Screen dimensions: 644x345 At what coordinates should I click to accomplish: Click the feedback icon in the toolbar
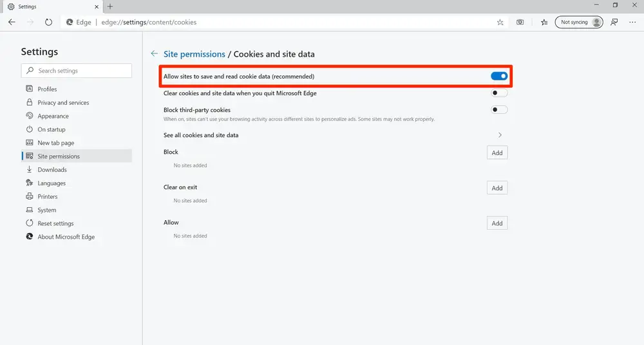(x=614, y=22)
